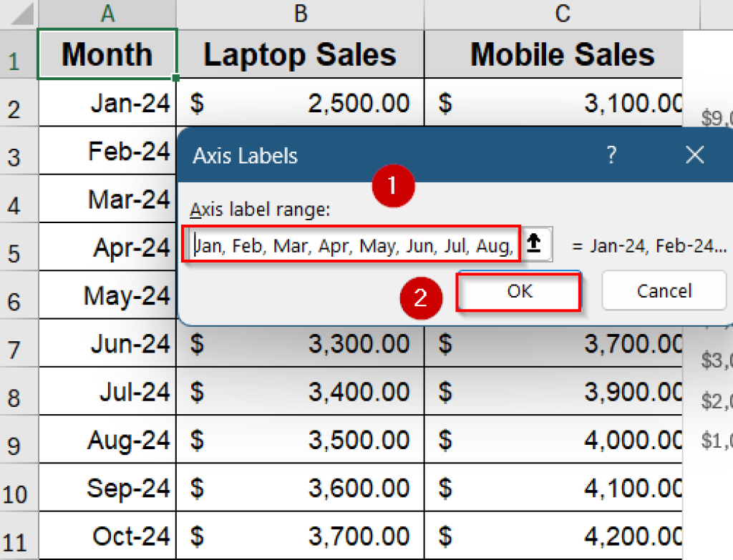Image resolution: width=733 pixels, height=560 pixels.
Task: Open Help via the dialog question mark
Action: point(611,155)
